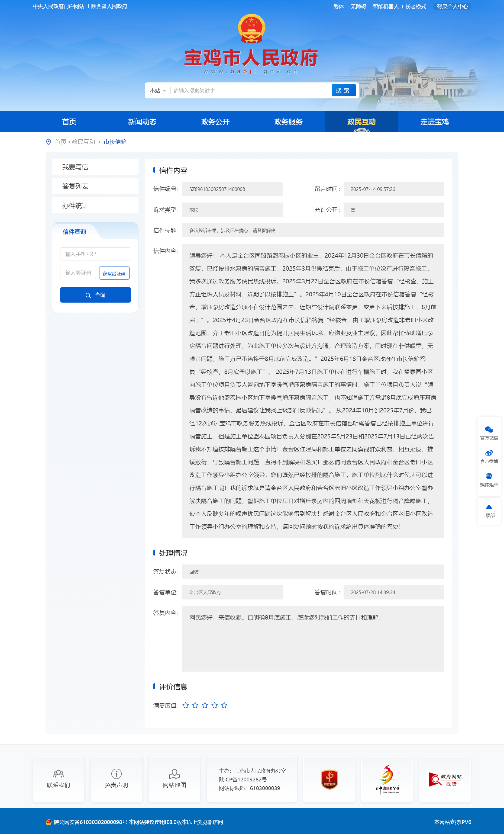Select the fifth satisfaction star
504x834 pixels.
(224, 705)
